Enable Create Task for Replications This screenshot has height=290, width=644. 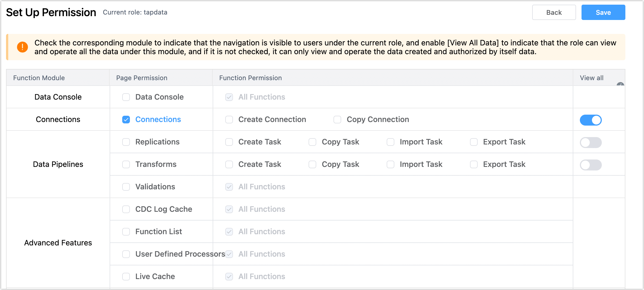coord(229,142)
